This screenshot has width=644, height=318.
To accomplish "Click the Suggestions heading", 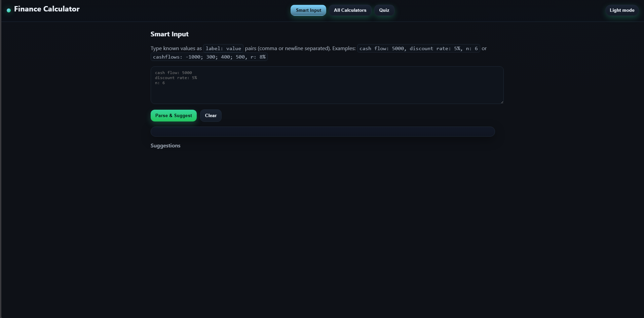I will pyautogui.click(x=165, y=145).
